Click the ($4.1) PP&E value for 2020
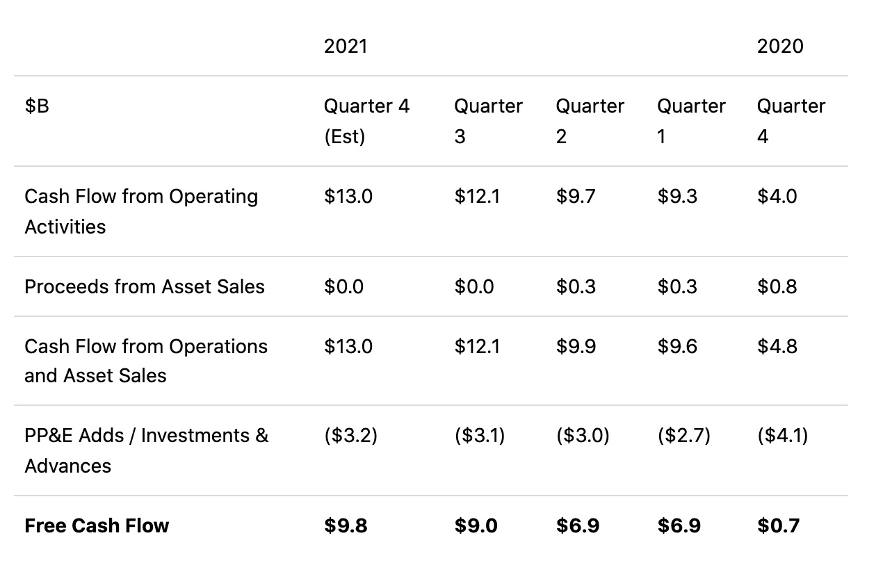The image size is (883, 588). click(x=782, y=436)
